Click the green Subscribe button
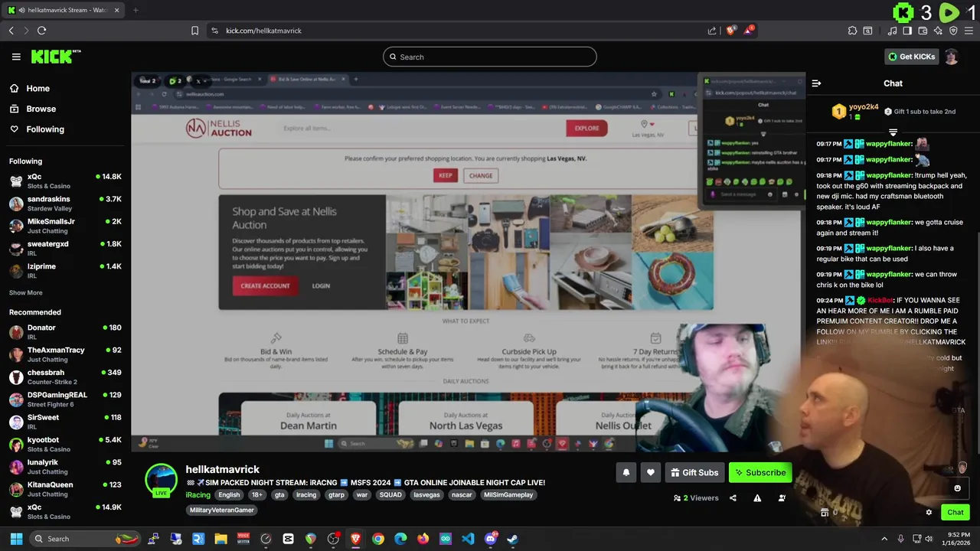 point(760,473)
